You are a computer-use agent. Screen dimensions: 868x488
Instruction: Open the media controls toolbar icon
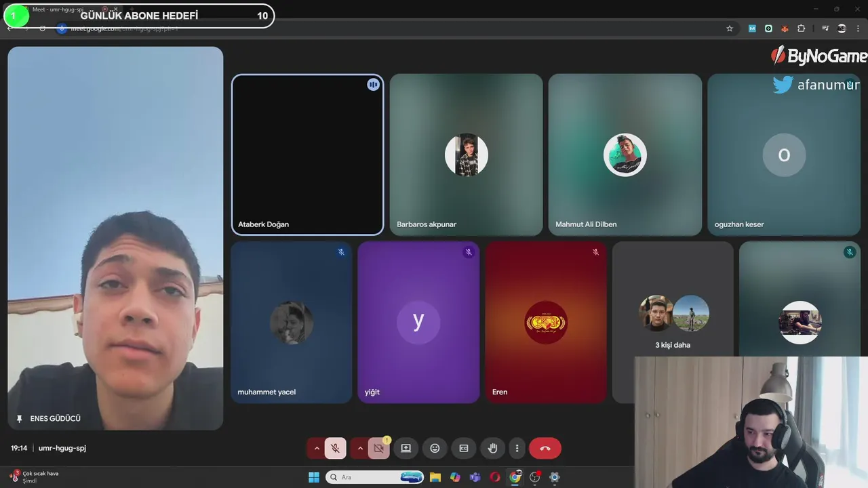pyautogui.click(x=825, y=28)
